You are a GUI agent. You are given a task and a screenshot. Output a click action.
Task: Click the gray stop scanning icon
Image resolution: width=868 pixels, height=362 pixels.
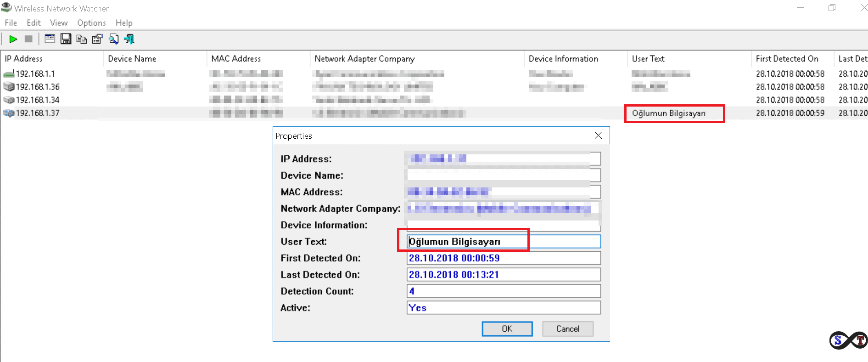click(x=28, y=39)
